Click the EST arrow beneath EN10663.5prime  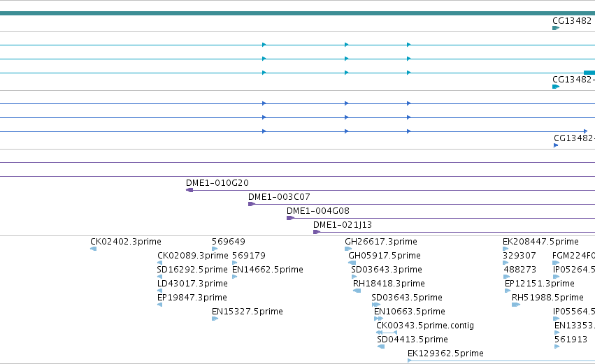(378, 319)
